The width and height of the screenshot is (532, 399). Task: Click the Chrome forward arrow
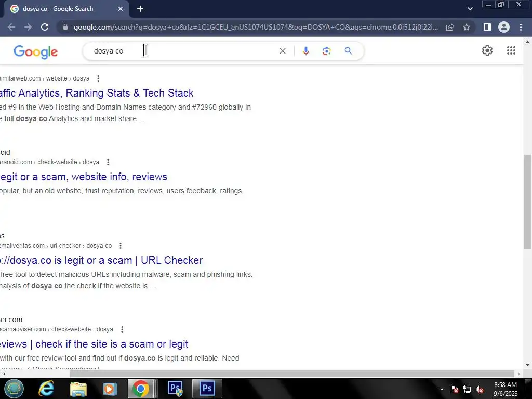(x=28, y=27)
